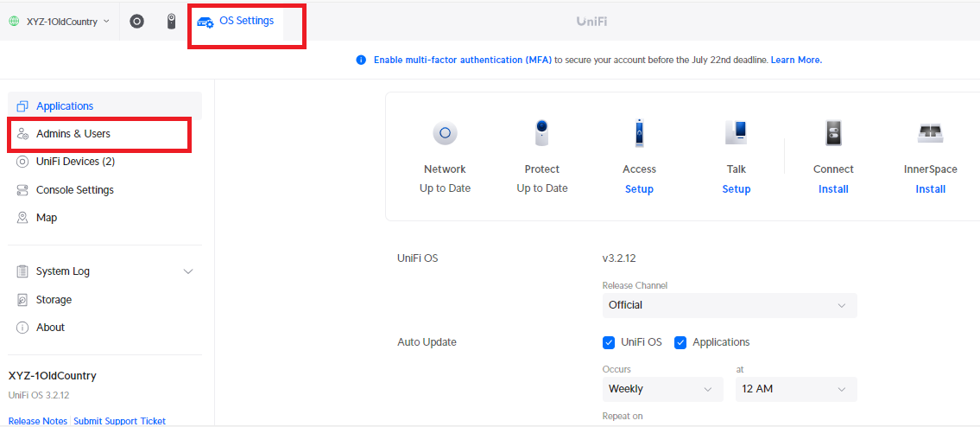Screen dimensions: 980x427
Task: Click the UniFi OS 3.2.12 sidebar text
Action: pyautogui.click(x=38, y=395)
